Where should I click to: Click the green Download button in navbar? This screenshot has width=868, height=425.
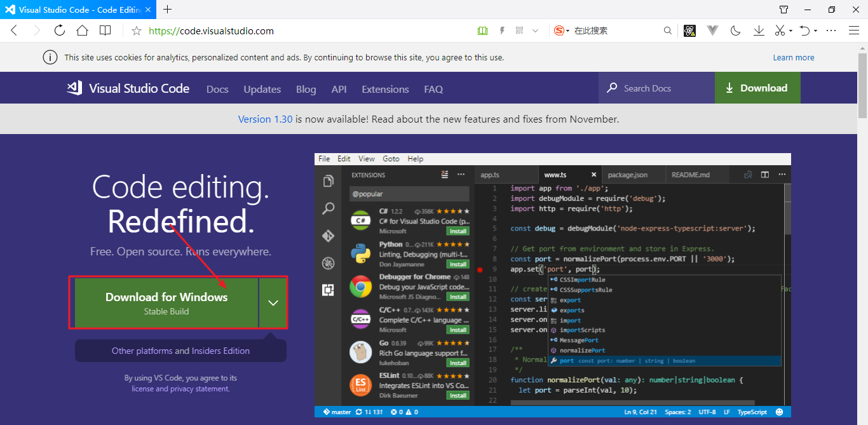tap(757, 88)
